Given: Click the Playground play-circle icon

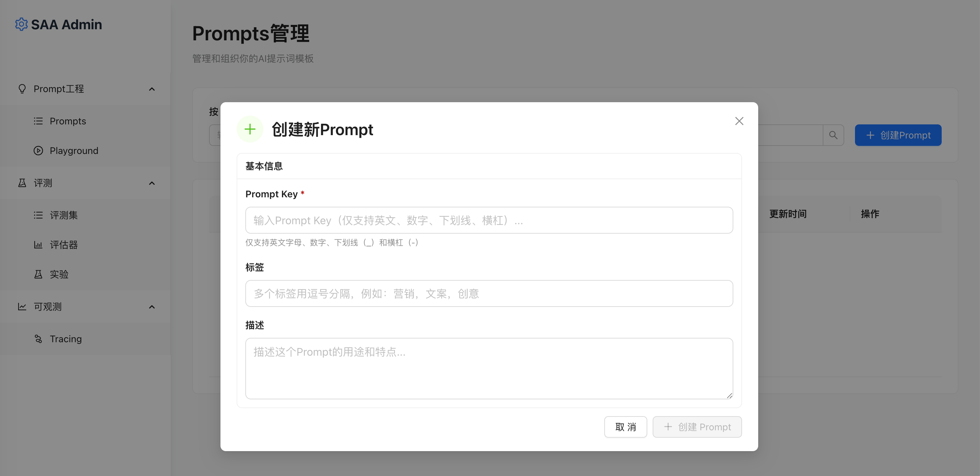Looking at the screenshot, I should point(38,151).
